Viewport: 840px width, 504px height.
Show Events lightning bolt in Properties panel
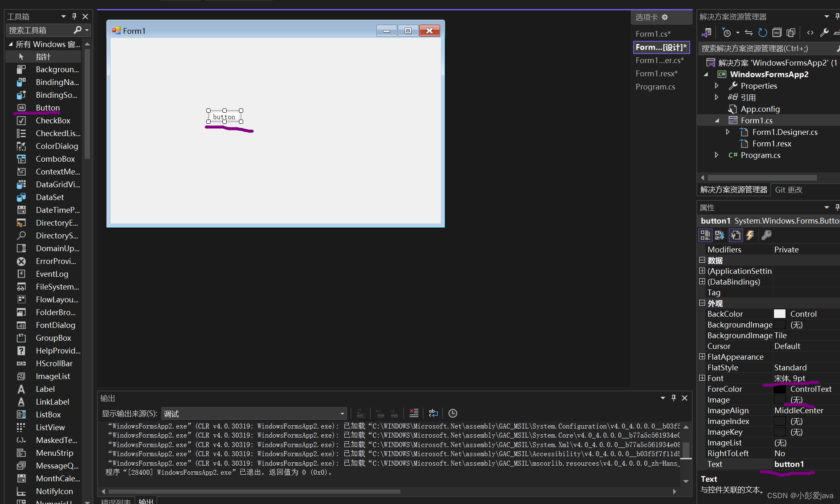(750, 235)
